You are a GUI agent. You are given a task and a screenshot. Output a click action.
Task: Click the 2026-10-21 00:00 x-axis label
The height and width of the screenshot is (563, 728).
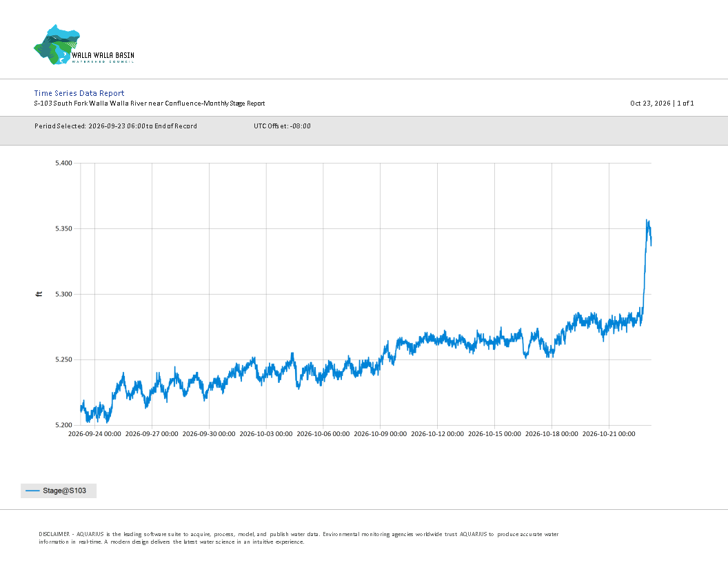(x=609, y=434)
